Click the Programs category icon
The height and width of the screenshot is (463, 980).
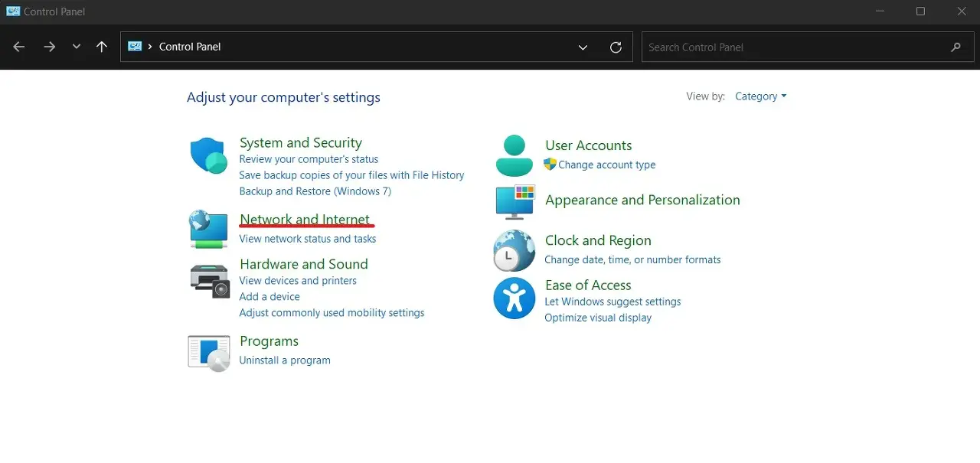pyautogui.click(x=209, y=353)
